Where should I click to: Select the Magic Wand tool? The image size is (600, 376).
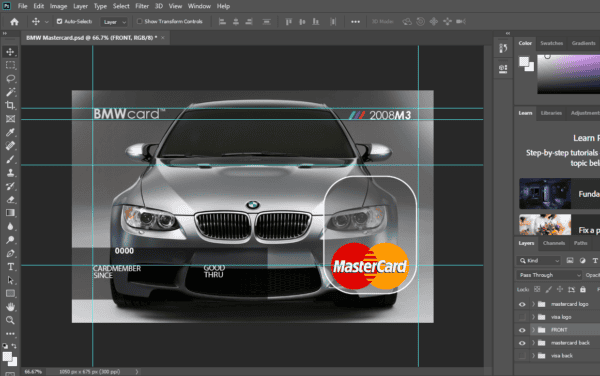click(10, 92)
